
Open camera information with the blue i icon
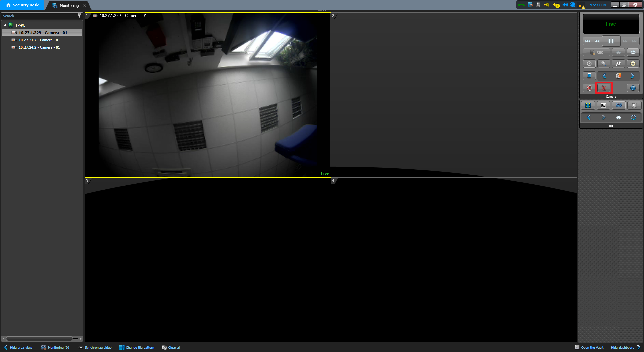[x=633, y=88]
